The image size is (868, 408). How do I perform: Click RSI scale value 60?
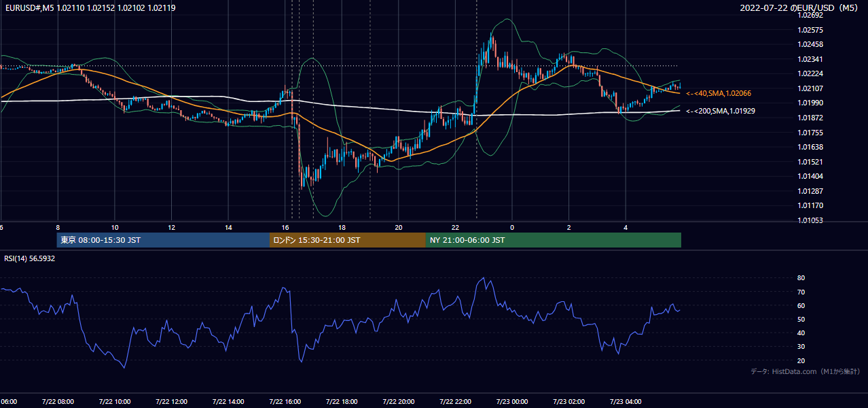click(x=801, y=305)
